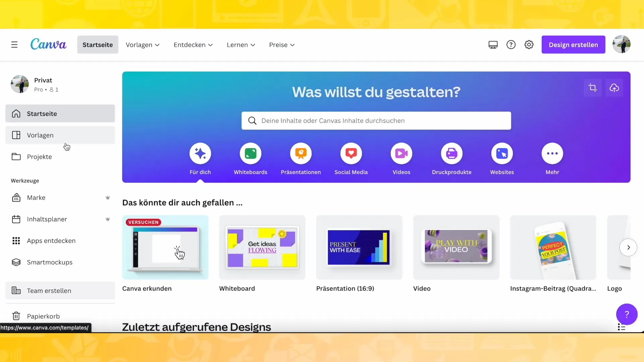The height and width of the screenshot is (362, 644).
Task: Open Projekte in the sidebar
Action: click(x=60, y=157)
